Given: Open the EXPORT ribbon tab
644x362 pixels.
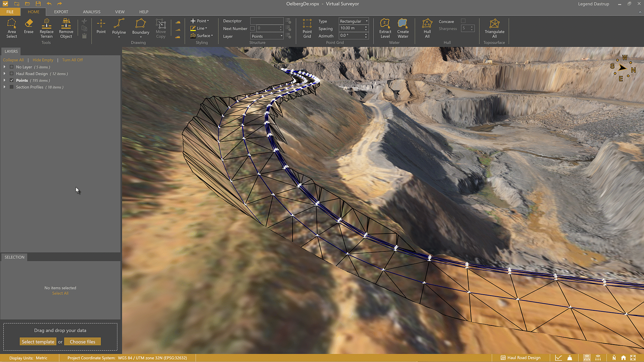Looking at the screenshot, I should pyautogui.click(x=61, y=12).
